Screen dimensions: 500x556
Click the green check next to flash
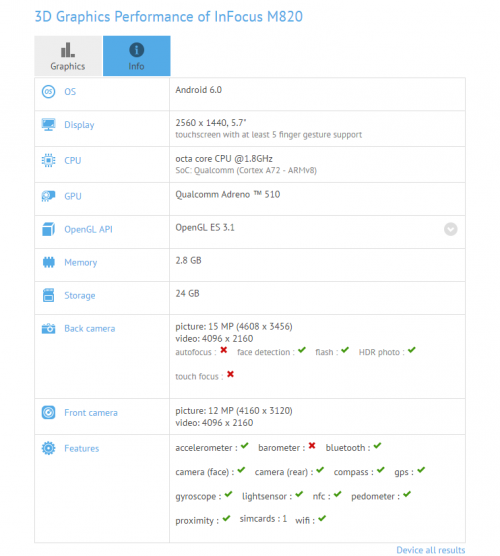[345, 350]
